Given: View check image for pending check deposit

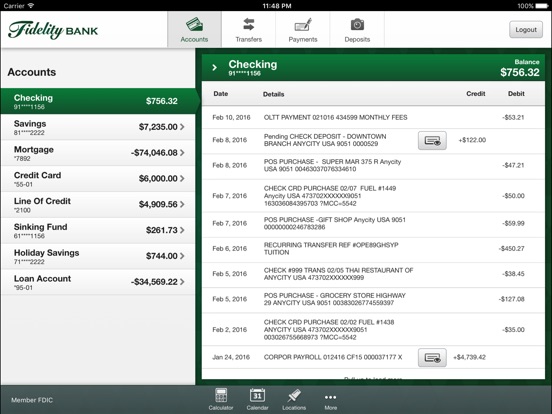Looking at the screenshot, I should pos(432,140).
